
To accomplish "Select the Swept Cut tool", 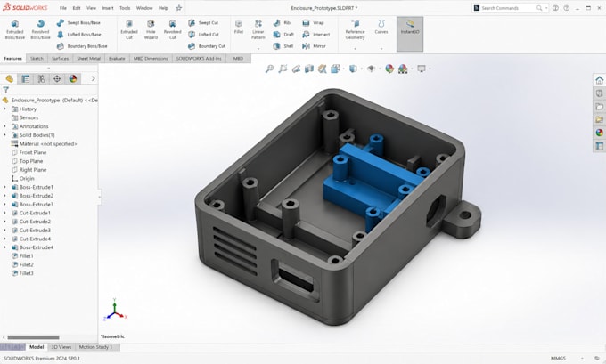I will coord(203,23).
